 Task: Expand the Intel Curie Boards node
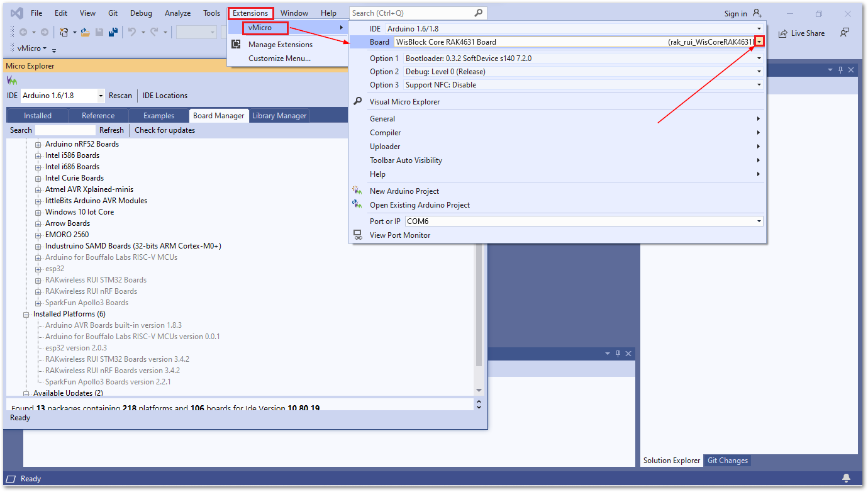point(38,179)
